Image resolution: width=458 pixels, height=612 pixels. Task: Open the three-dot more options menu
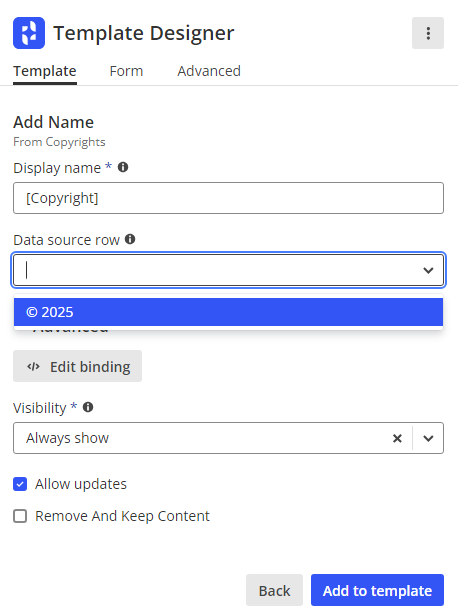click(428, 33)
